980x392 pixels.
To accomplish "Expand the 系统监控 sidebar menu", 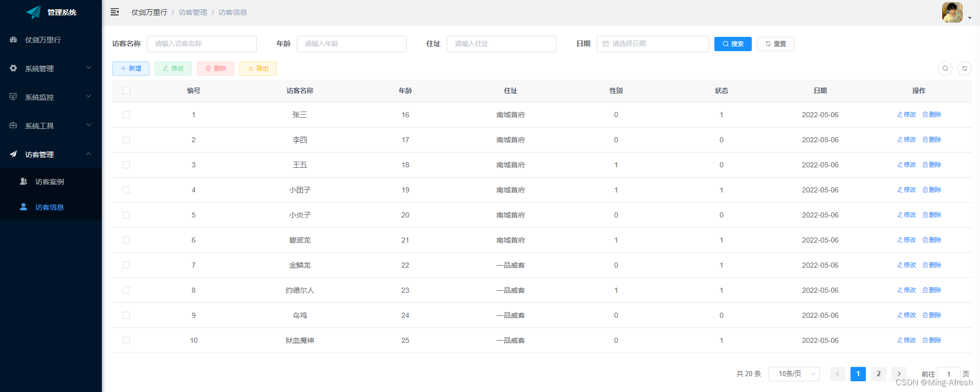I will [51, 97].
